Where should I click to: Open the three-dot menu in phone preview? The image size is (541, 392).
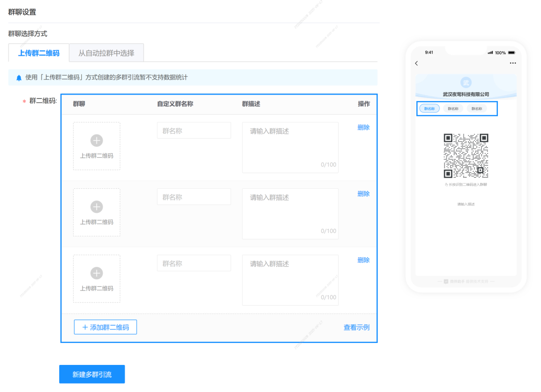pyautogui.click(x=512, y=63)
